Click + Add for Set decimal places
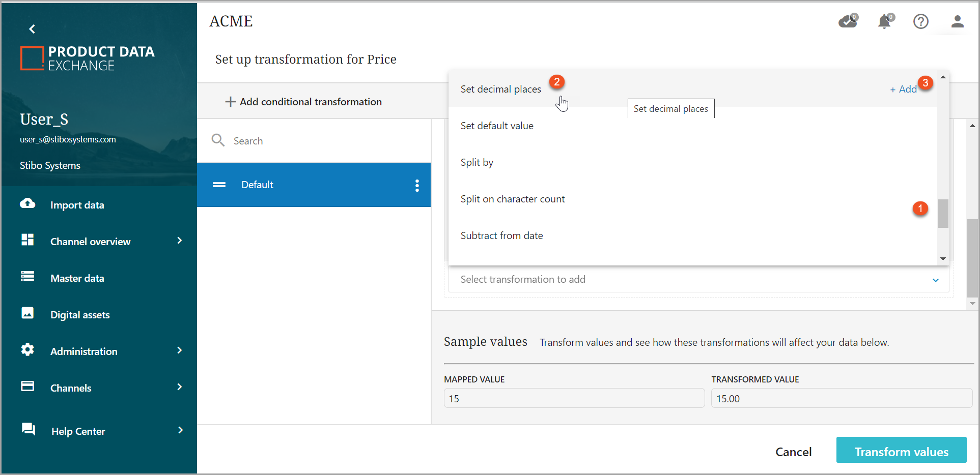 pyautogui.click(x=903, y=90)
